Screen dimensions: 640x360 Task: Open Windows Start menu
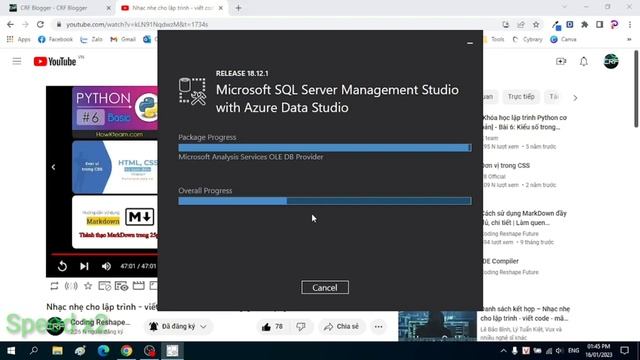point(11,351)
